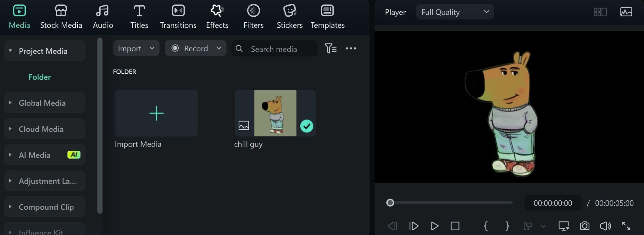The width and height of the screenshot is (644, 235).
Task: Set the mark out point
Action: click(507, 226)
